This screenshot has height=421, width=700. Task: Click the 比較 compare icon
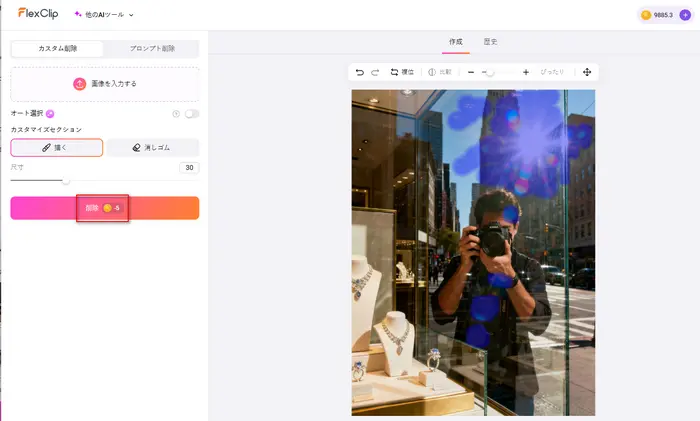pos(432,72)
